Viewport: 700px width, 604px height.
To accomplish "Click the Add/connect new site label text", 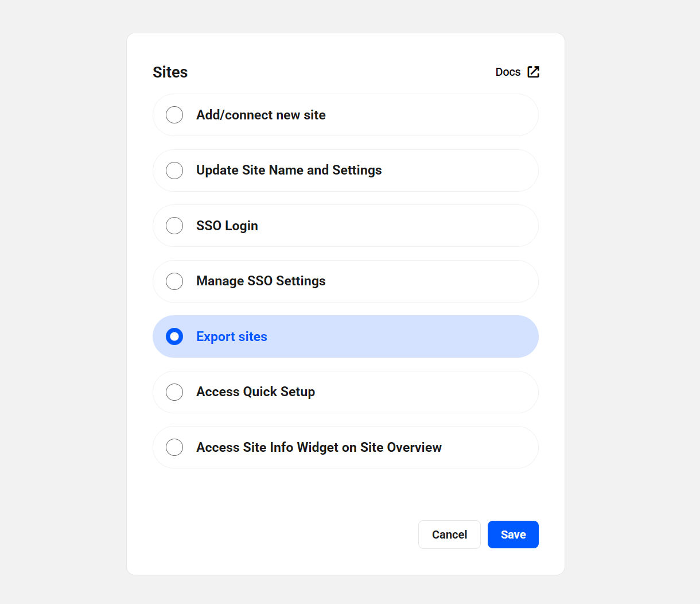I will (260, 115).
